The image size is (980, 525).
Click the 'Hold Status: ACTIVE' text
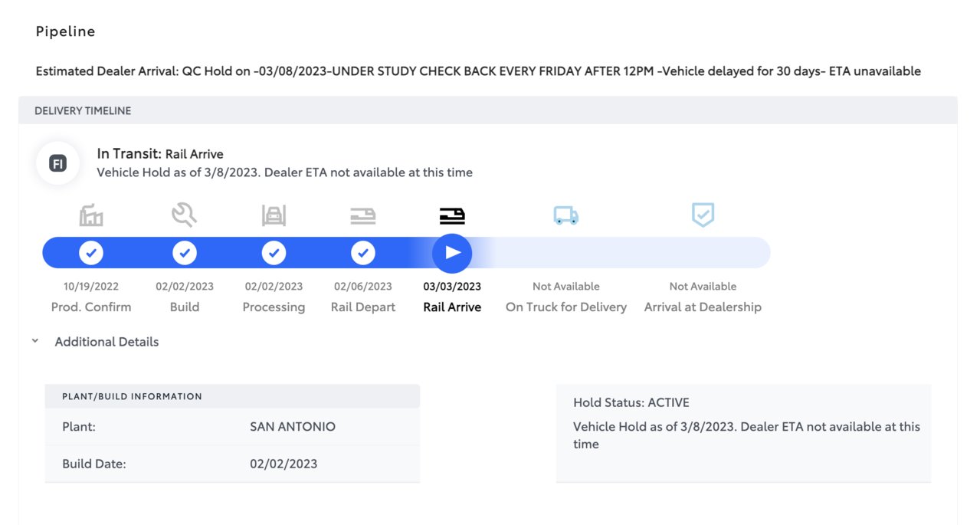tap(631, 402)
